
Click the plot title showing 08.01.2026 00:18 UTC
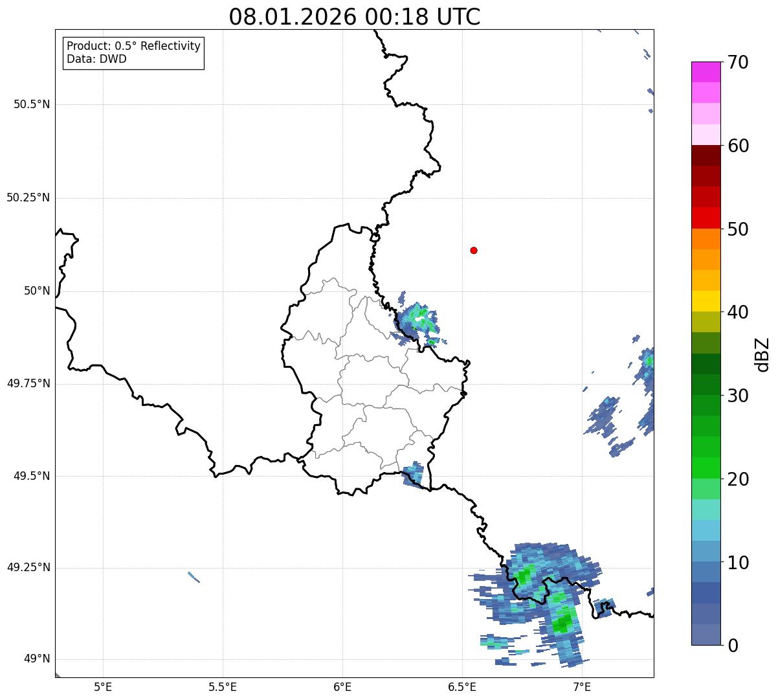point(355,17)
